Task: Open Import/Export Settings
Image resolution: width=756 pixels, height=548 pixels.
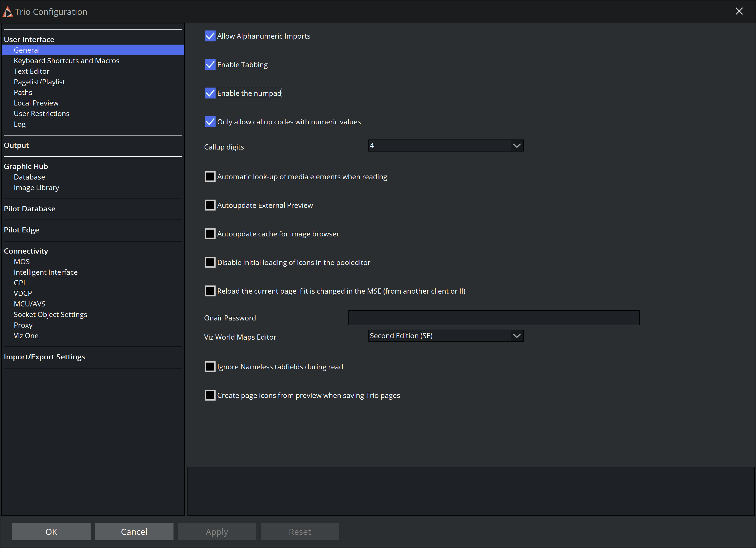Action: [44, 357]
